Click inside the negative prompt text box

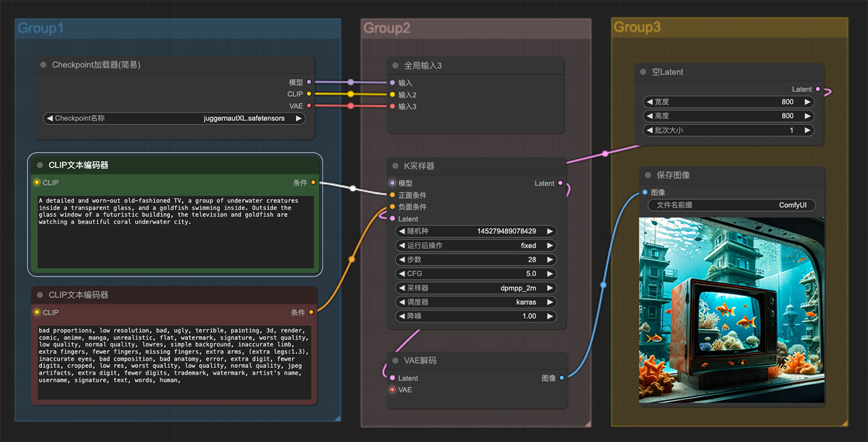(x=175, y=363)
